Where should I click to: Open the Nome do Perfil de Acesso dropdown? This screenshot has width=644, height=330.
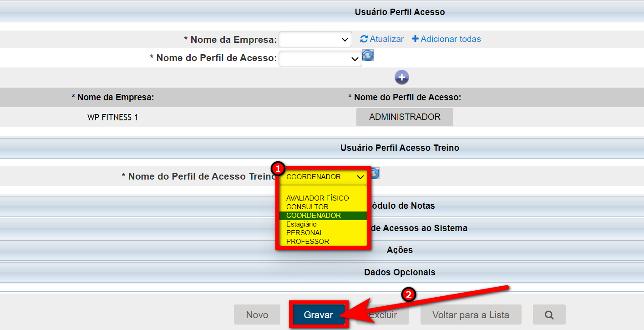tap(320, 59)
